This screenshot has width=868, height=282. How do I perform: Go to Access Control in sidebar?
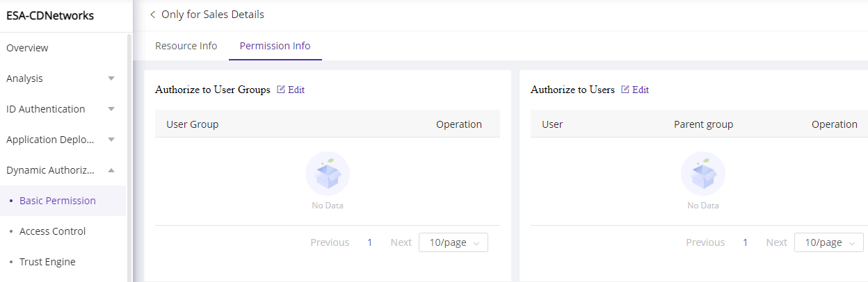tap(53, 231)
